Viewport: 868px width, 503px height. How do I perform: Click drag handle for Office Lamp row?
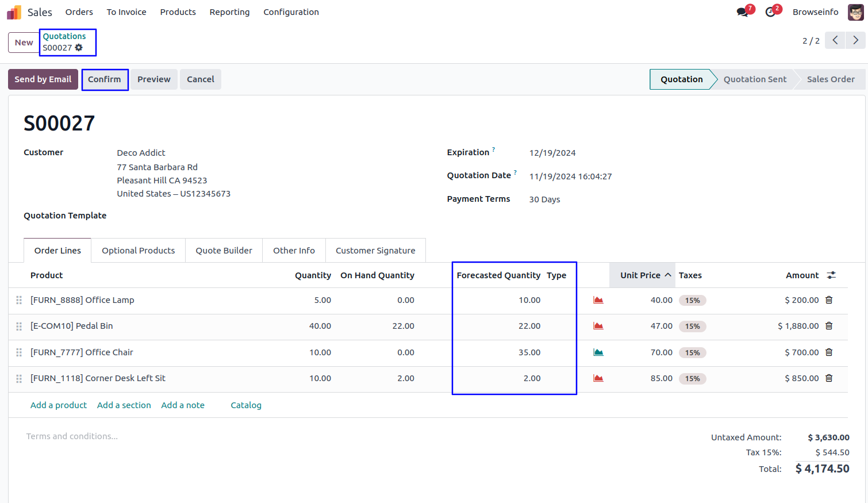coord(19,300)
